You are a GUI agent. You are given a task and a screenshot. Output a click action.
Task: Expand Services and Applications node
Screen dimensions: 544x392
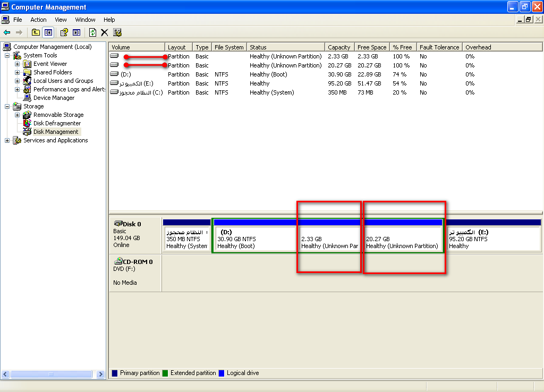click(x=7, y=141)
